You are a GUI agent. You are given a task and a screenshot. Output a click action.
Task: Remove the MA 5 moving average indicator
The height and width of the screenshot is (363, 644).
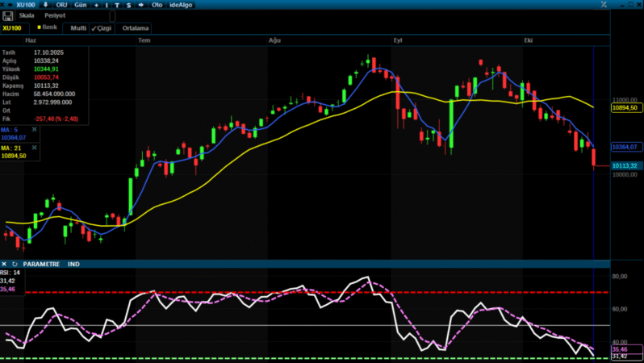click(34, 129)
